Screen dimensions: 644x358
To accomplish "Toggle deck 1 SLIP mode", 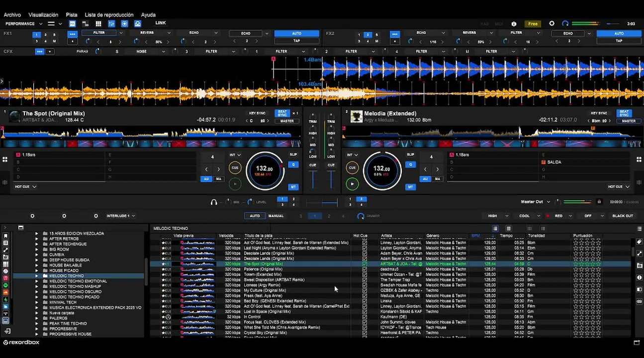I will pos(293,155).
